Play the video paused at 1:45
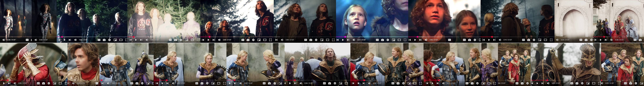The width and height of the screenshot is (644, 86). [x=65, y=40]
